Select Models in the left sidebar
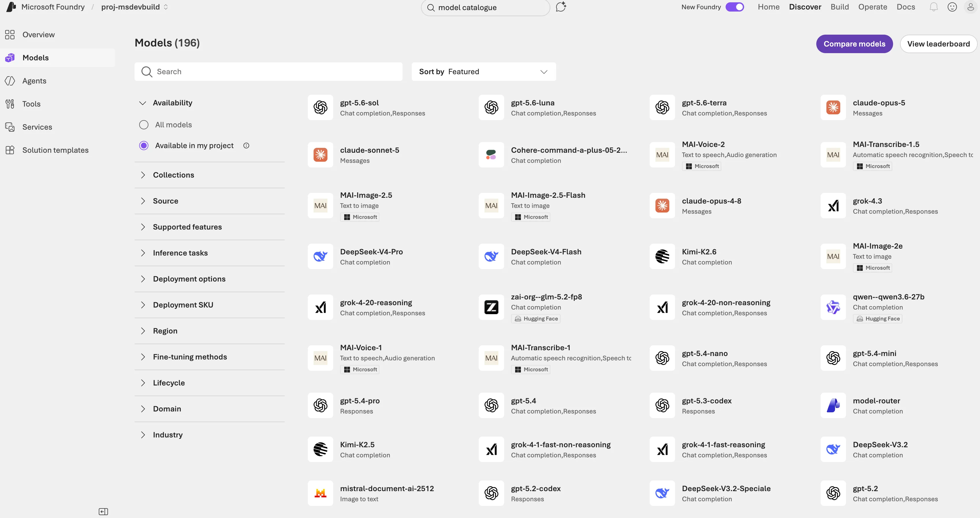The width and height of the screenshot is (980, 518). [x=57, y=58]
